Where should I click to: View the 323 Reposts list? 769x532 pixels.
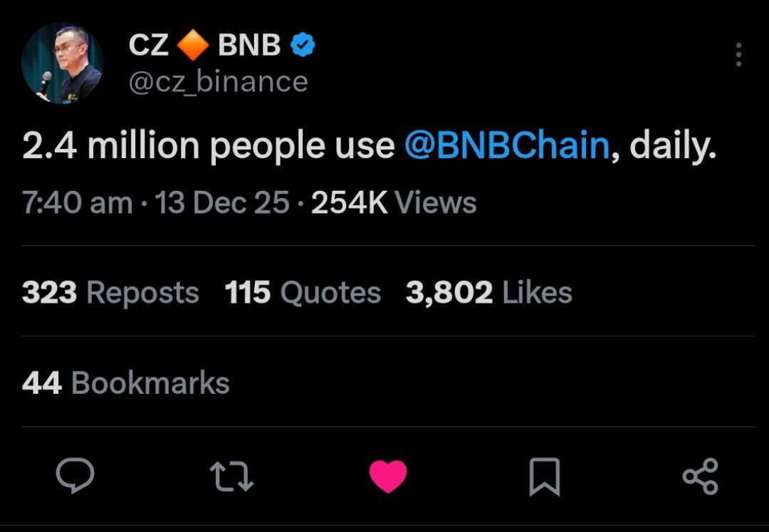(x=110, y=293)
